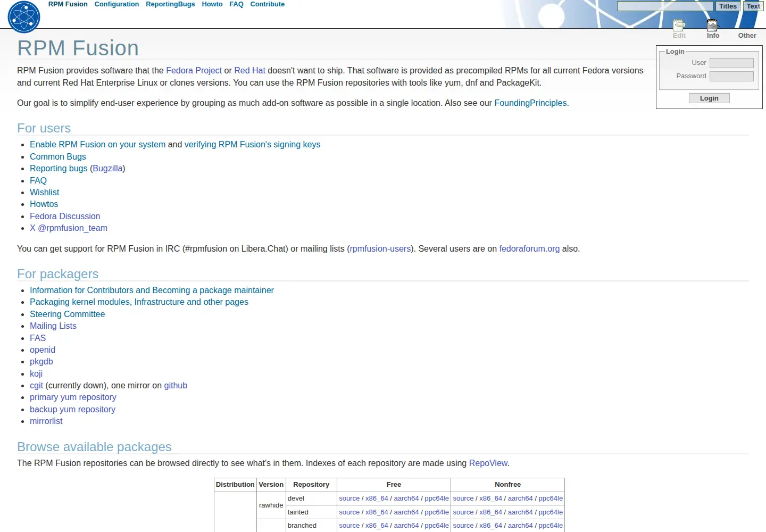Viewport: 766px width, 532px height.
Task: Open verifying RPM Fusion's signing keys link
Action: [252, 144]
